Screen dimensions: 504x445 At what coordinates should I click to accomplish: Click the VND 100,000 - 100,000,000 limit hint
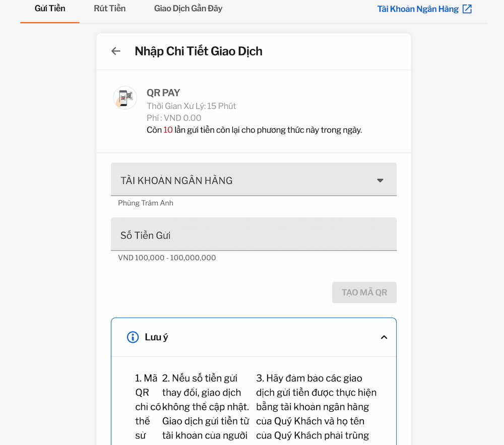coord(167,258)
